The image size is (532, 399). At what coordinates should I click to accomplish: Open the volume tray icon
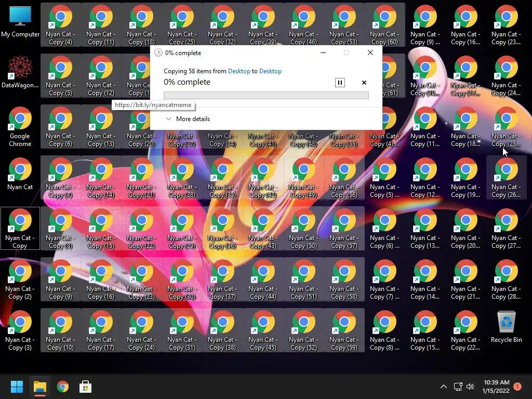click(470, 387)
